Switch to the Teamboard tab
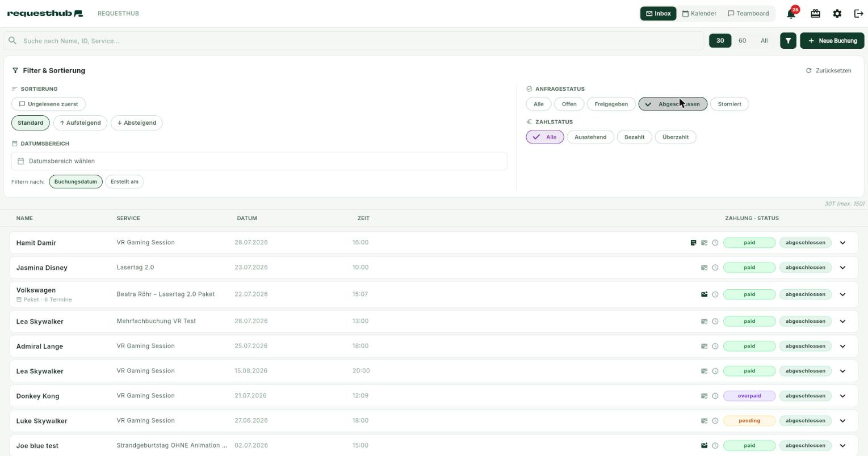Image resolution: width=868 pixels, height=456 pixels. click(x=748, y=14)
